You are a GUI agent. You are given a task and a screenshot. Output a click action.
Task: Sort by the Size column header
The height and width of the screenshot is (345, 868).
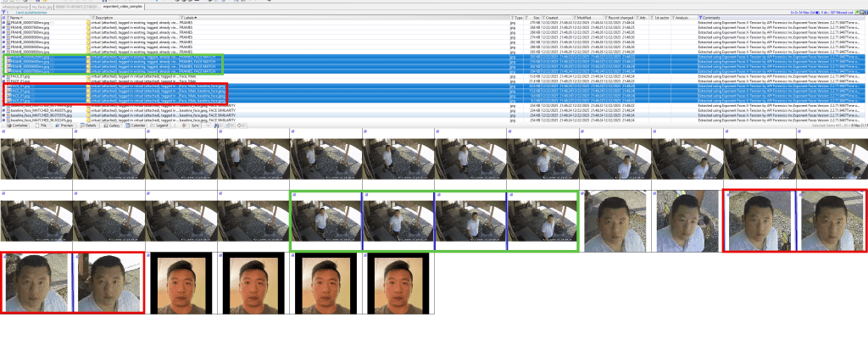point(537,17)
